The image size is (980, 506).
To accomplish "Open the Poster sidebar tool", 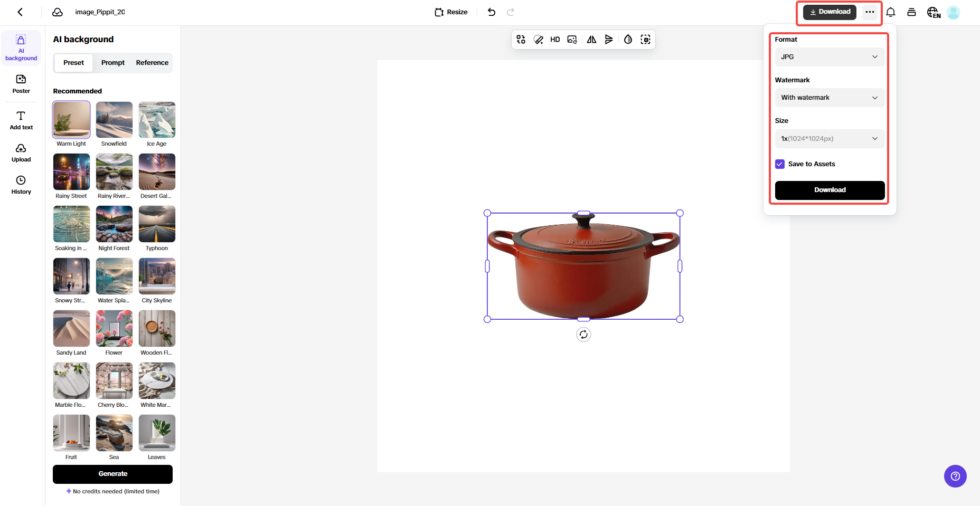I will click(21, 84).
